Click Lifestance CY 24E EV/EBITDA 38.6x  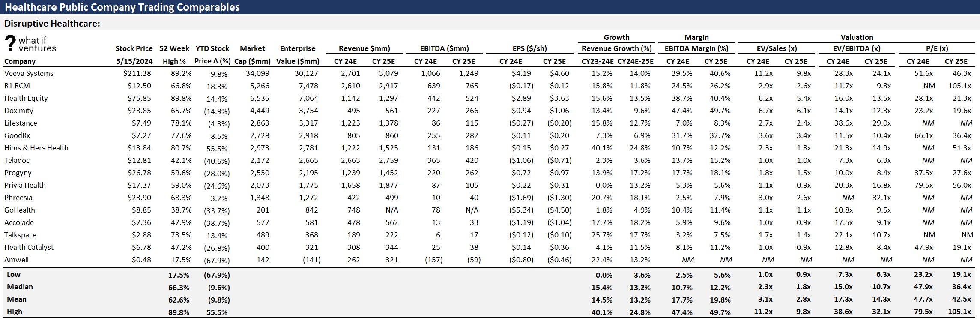[843, 123]
